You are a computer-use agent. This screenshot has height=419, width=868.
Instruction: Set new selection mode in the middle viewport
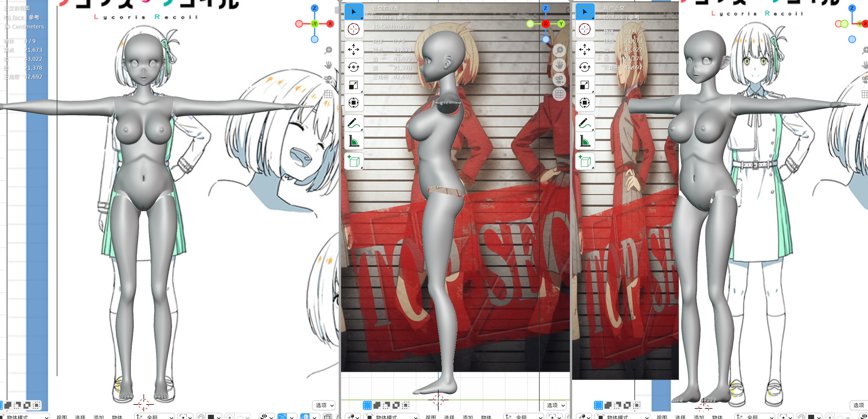(x=367, y=405)
